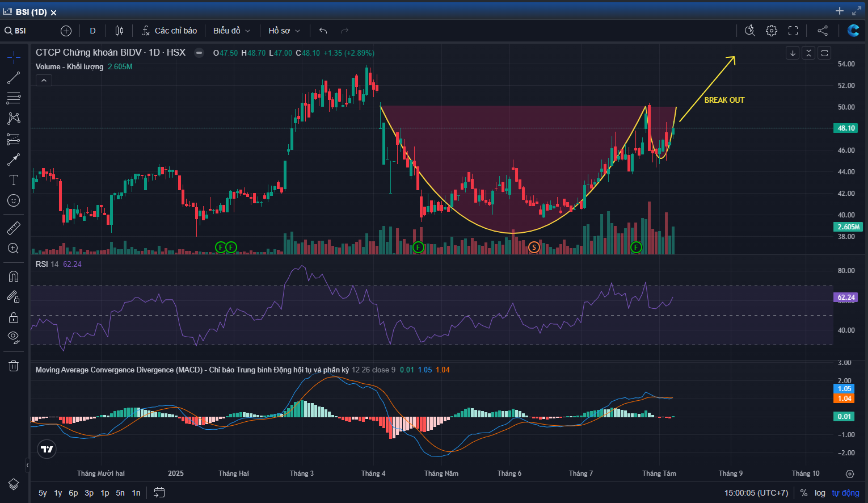Screen dimensions: 868x503
Task: Change the candlestick chart style
Action: (x=119, y=31)
